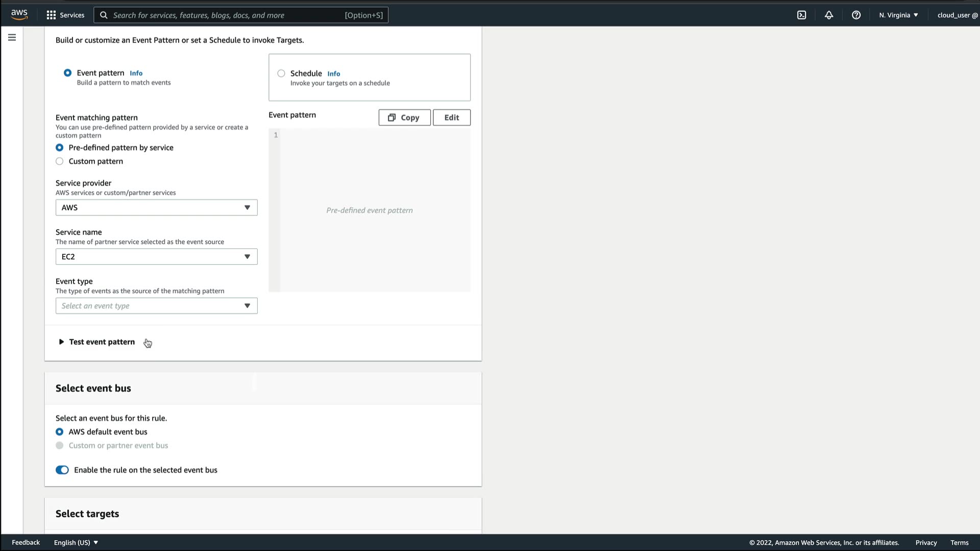The width and height of the screenshot is (980, 551).
Task: Copy the event pattern
Action: pos(404,117)
